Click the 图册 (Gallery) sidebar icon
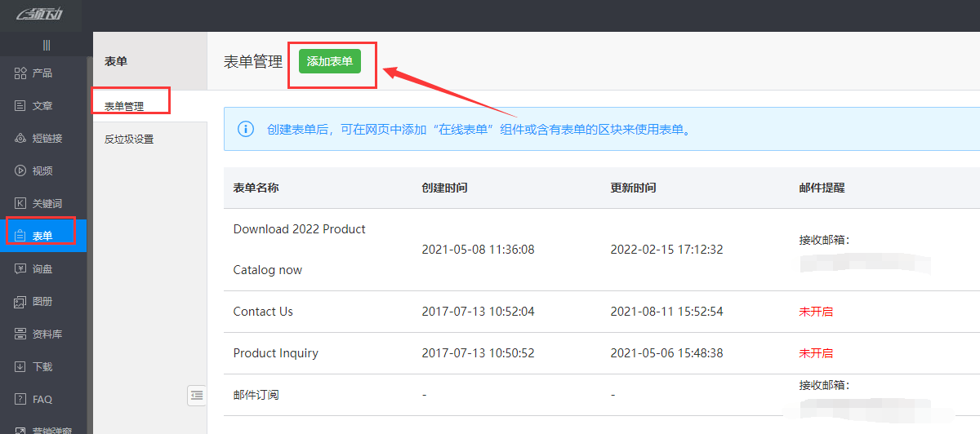The height and width of the screenshot is (434, 980). coord(21,302)
